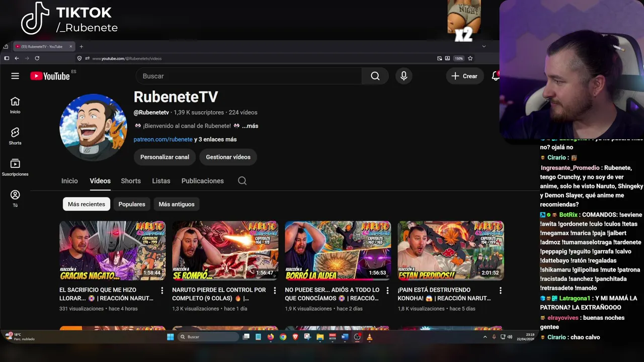Click the Windows taskbar Buscar box
Viewport: 644px width, 362px height.
point(208,337)
